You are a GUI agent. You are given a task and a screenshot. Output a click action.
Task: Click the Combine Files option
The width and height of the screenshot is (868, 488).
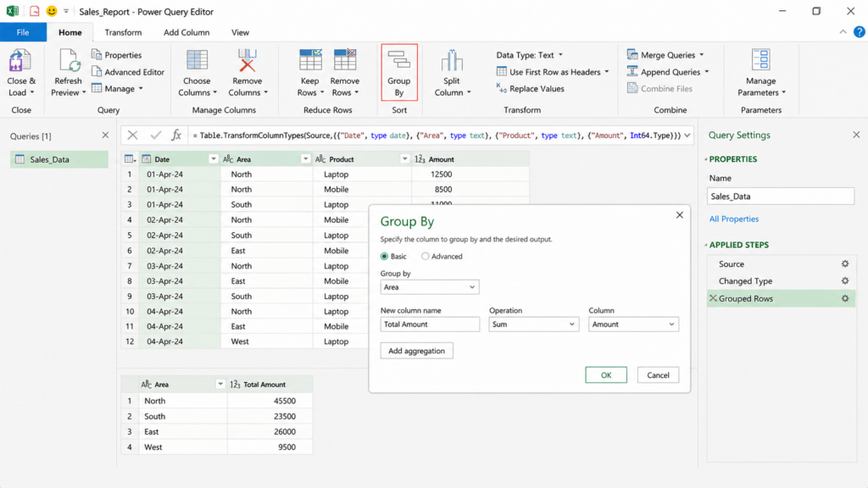coord(659,88)
